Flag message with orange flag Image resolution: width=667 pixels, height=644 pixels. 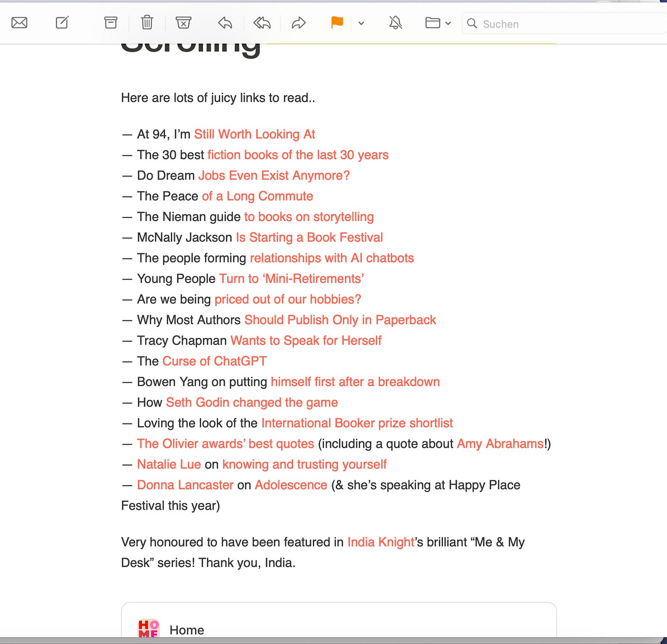(337, 22)
